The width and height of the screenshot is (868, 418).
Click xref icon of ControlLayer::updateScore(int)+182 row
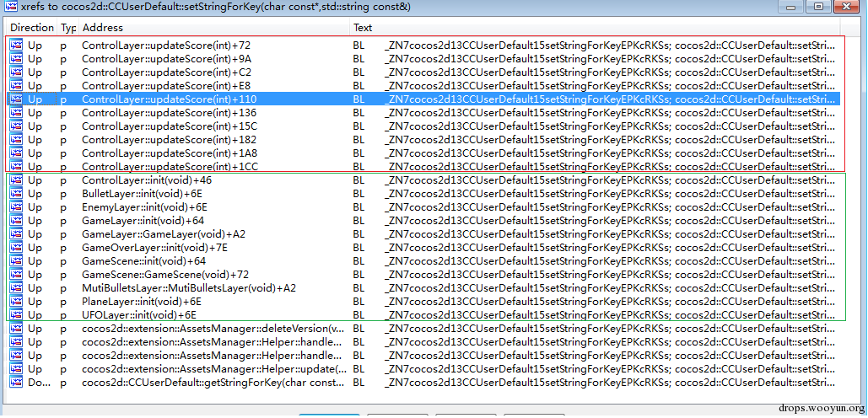[x=15, y=139]
